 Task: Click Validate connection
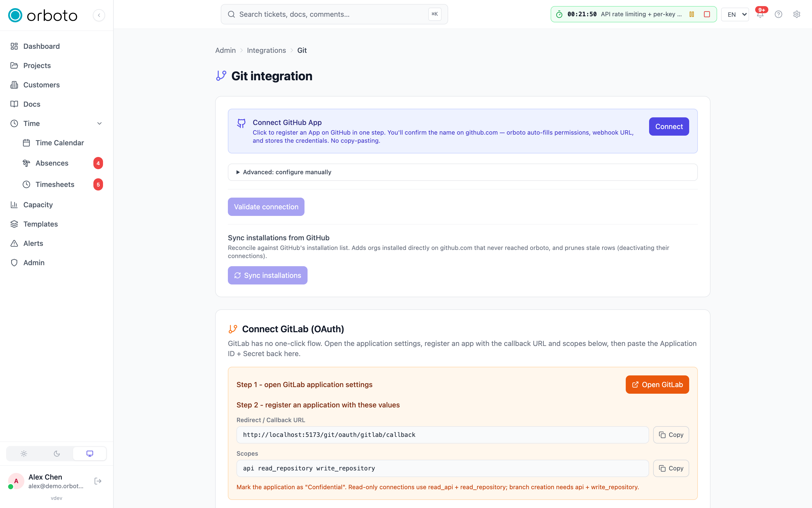[x=266, y=207]
